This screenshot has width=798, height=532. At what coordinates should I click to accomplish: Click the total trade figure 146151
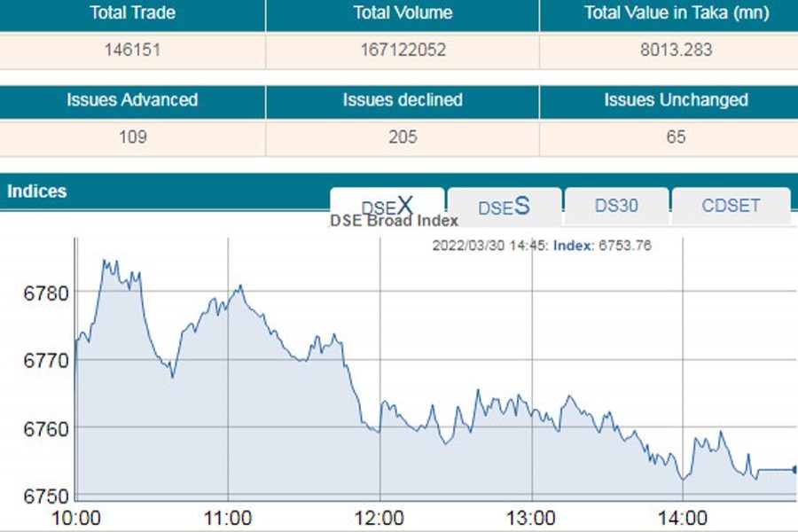coord(132,51)
